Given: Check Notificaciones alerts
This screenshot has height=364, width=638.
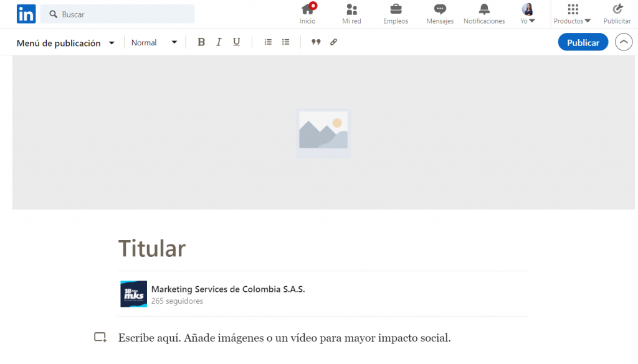Looking at the screenshot, I should pos(484,13).
